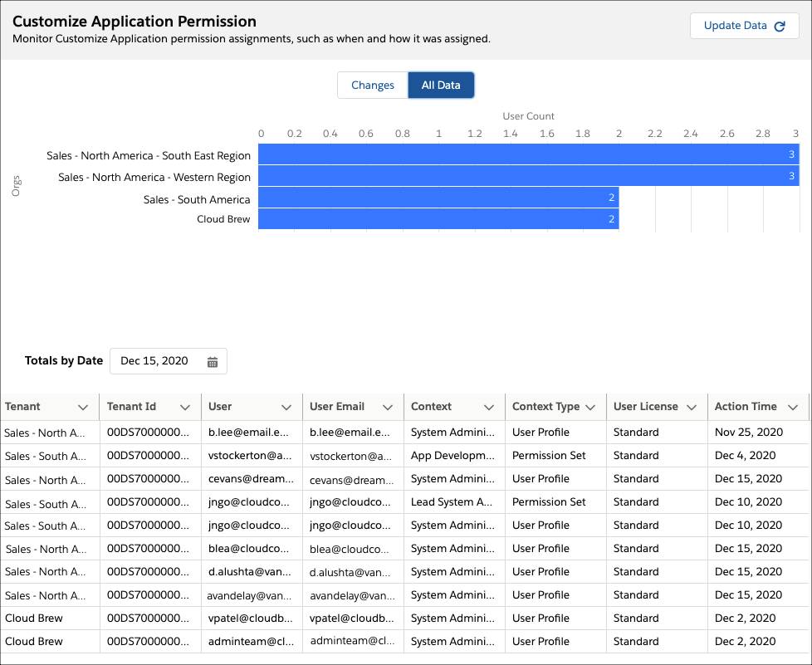This screenshot has height=665, width=812.
Task: Select the Cloud Brew chart bar
Action: pos(438,218)
